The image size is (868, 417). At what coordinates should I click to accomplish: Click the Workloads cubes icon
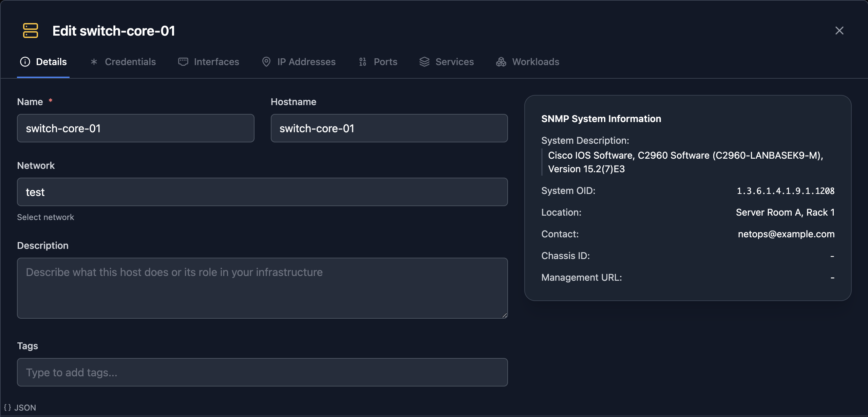pyautogui.click(x=501, y=62)
